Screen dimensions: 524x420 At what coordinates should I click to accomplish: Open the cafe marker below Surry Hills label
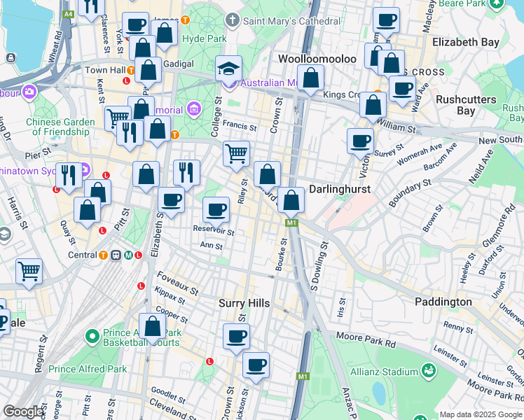click(236, 337)
